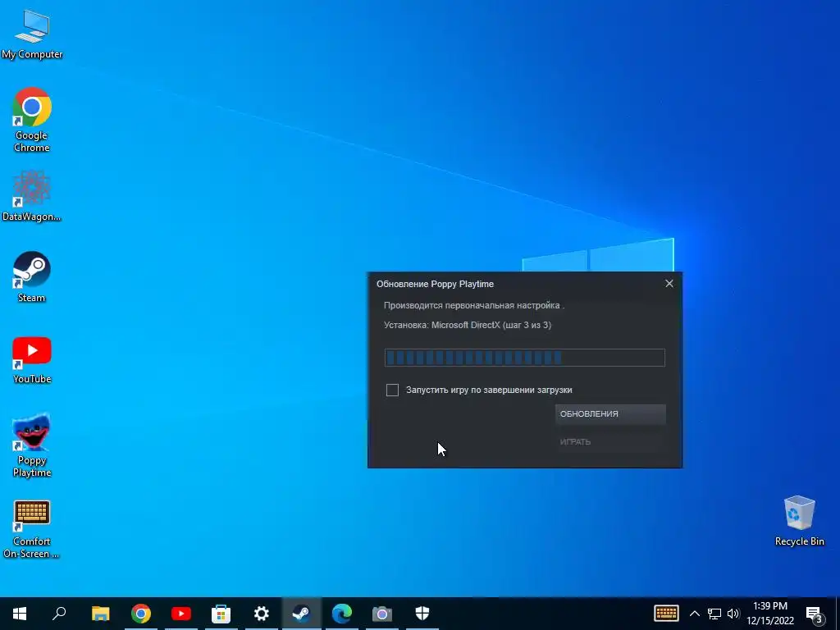Select the YouTube desktop shortcut
Image resolution: width=840 pixels, height=630 pixels.
click(x=32, y=359)
